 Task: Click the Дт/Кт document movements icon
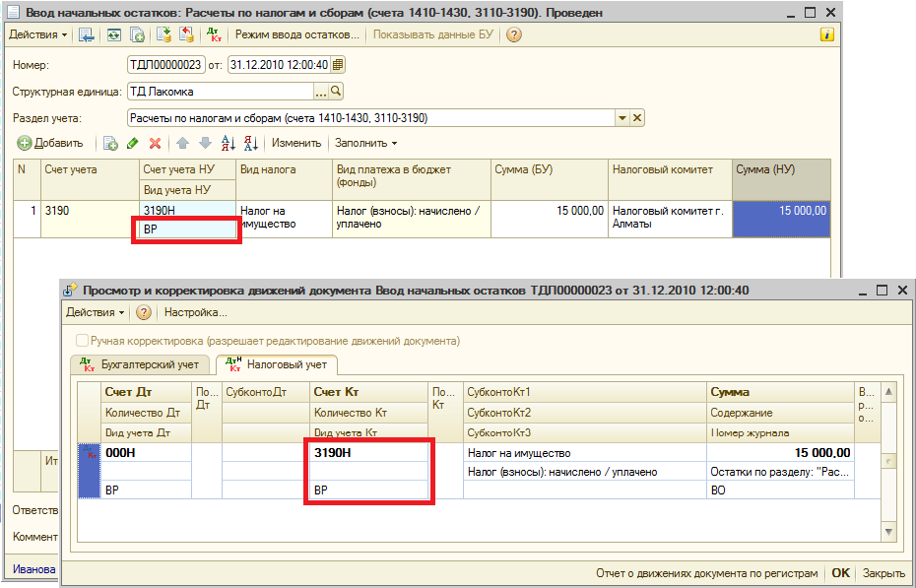(x=214, y=34)
